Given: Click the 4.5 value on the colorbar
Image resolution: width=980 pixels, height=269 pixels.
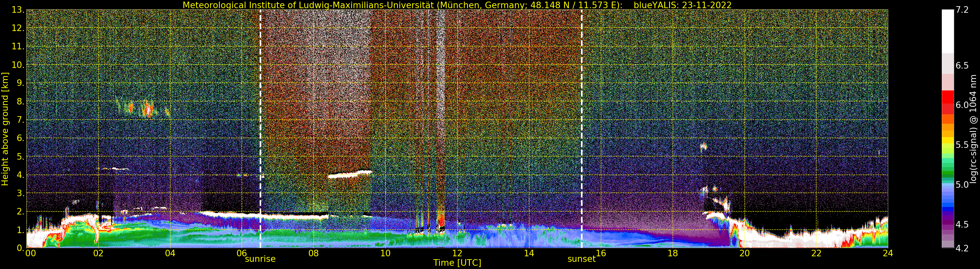Looking at the screenshot, I should pyautogui.click(x=962, y=225).
